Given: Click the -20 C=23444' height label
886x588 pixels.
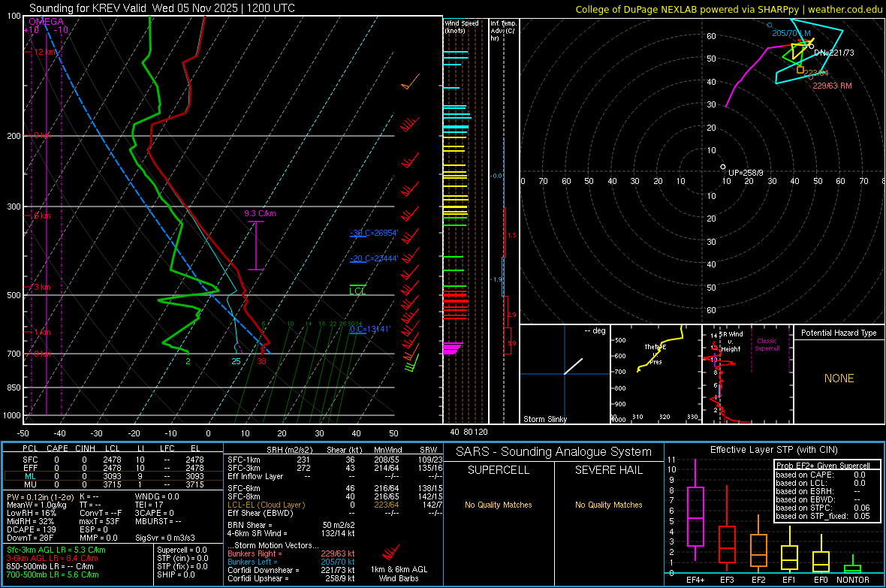Looking at the screenshot, I should click(373, 258).
